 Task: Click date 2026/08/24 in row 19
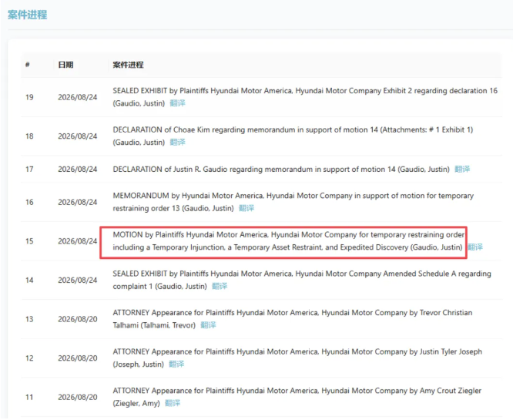tap(78, 97)
